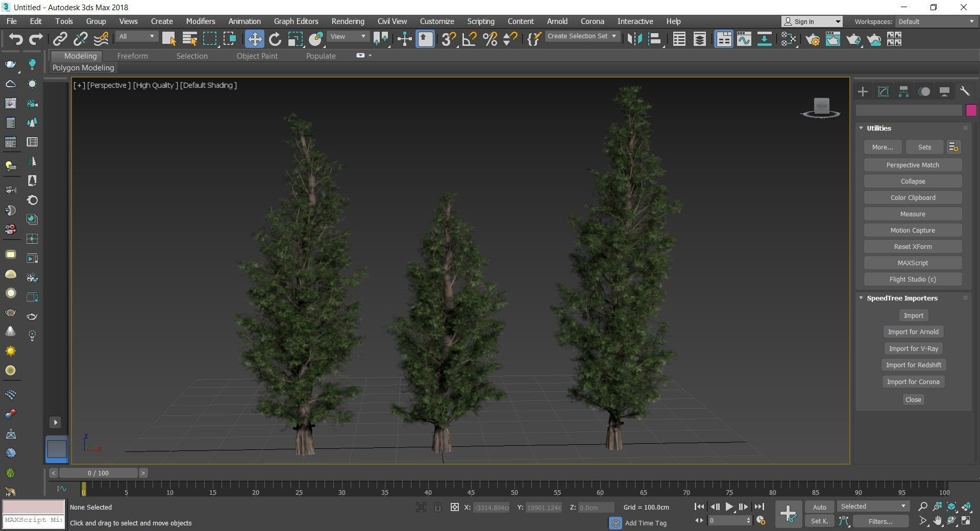Open the Create Selection Set dropdown
Screen dimensions: 980x531
click(582, 36)
